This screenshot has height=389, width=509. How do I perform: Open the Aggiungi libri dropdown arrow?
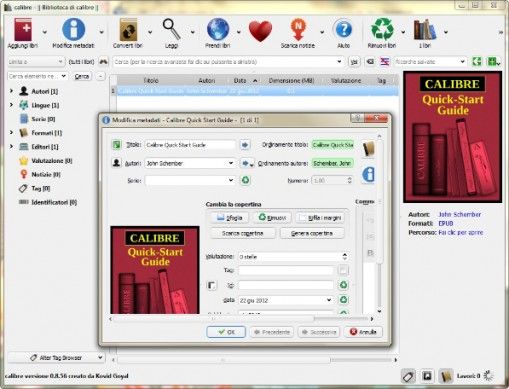click(44, 32)
